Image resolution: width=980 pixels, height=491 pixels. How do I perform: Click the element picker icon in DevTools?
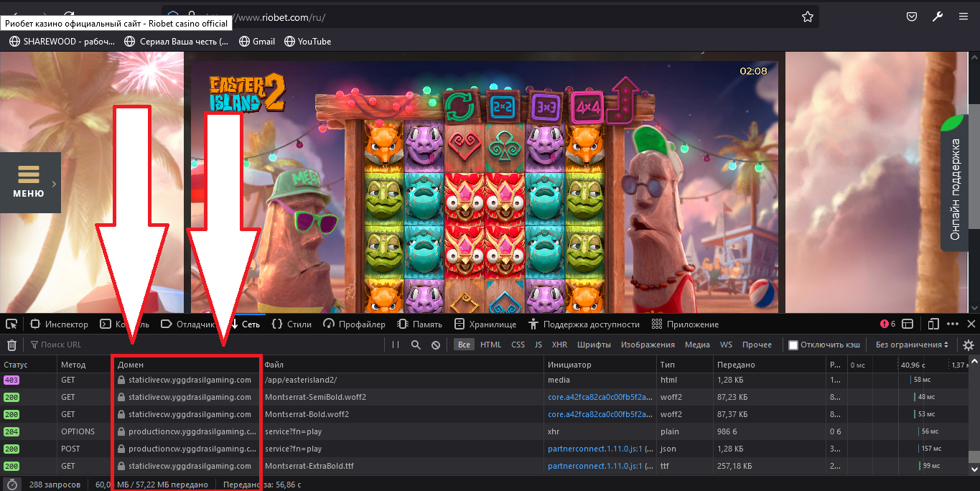(11, 324)
